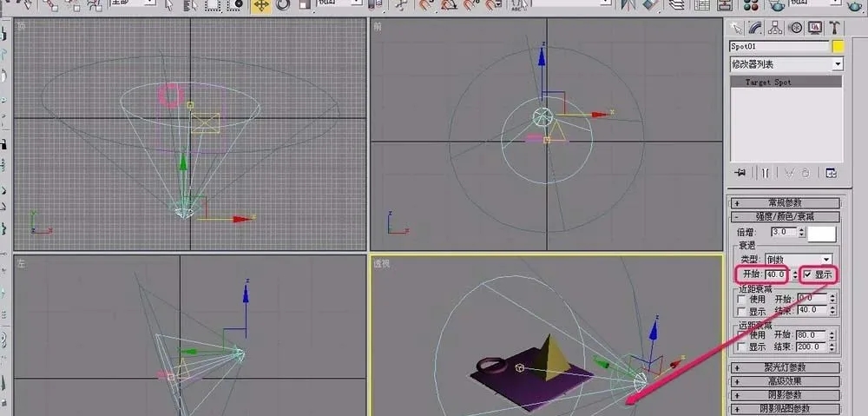Expand the 聚光灯参数 rollout
The image size is (868, 416).
(x=785, y=367)
